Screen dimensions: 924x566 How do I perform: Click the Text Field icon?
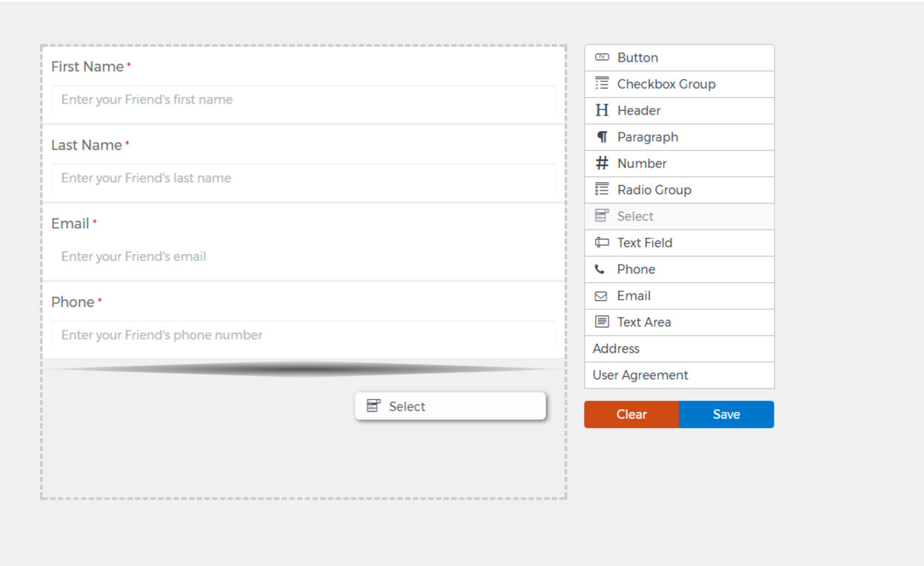click(x=602, y=242)
